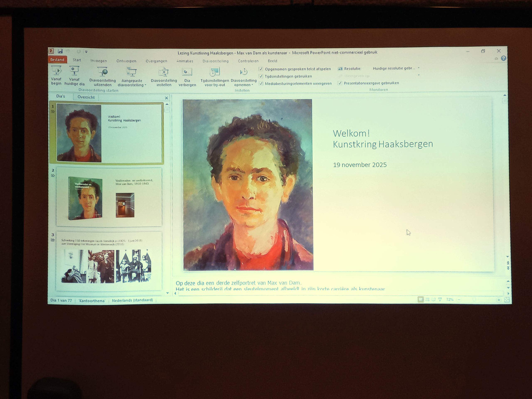532x399 pixels.
Task: Open the Bestand file menu button
Action: (57, 60)
